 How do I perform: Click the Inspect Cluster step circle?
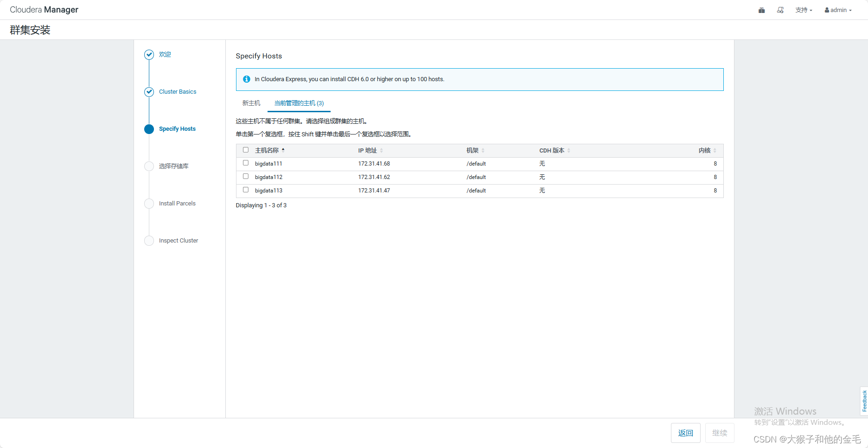pyautogui.click(x=149, y=241)
